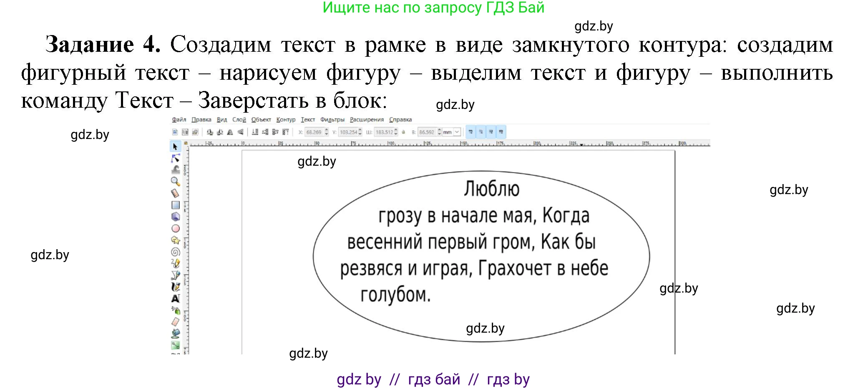Enable snapping mode in the right toolbar
The image size is (868, 389).
(470, 132)
